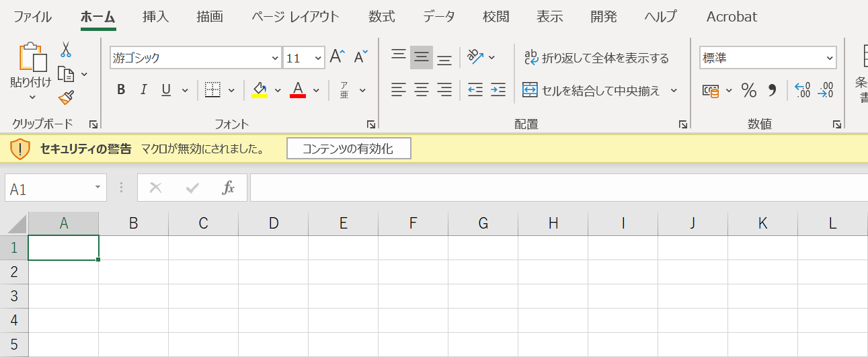Expand paste options arrow under 貼り付け

[32, 97]
